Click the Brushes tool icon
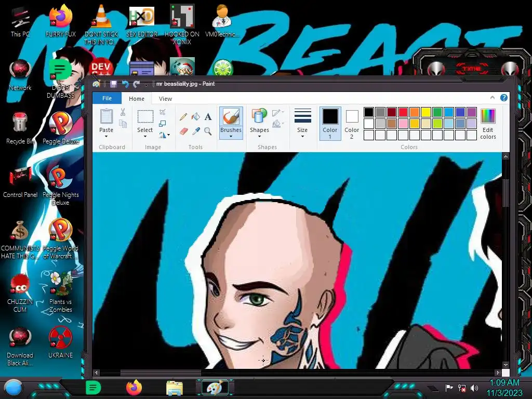The height and width of the screenshot is (399, 532). 231,116
